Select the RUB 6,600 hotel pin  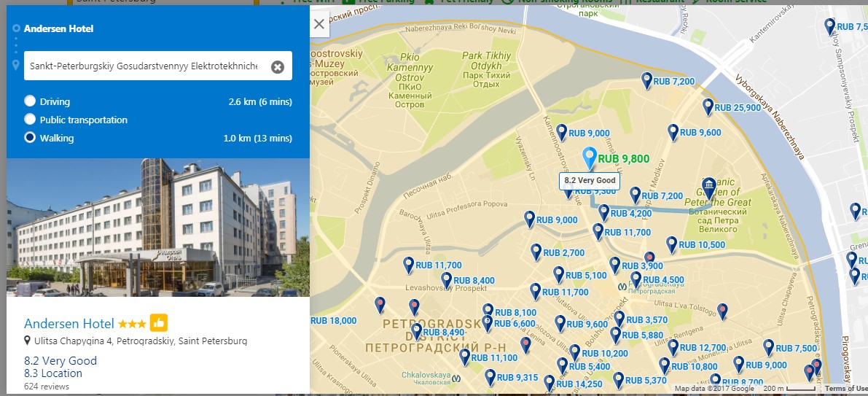point(487,324)
